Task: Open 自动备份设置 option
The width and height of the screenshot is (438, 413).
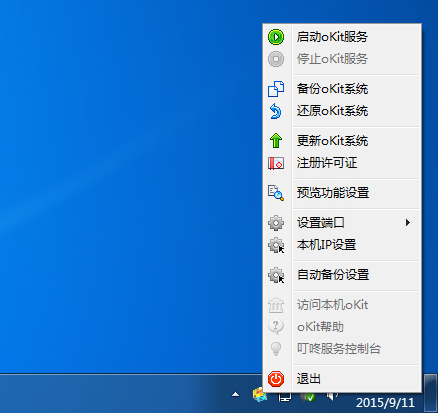Action: (x=342, y=275)
